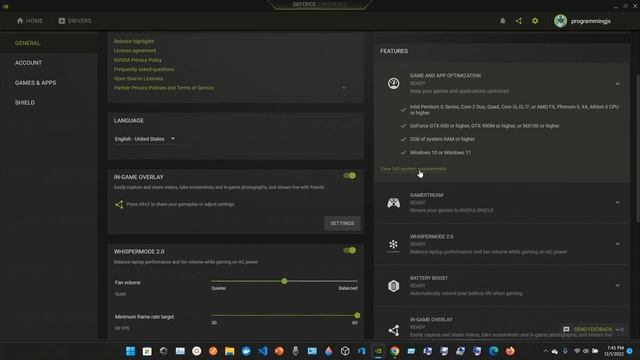Expand the GameStream feature section
This screenshot has height=360, width=640.
[x=618, y=203]
